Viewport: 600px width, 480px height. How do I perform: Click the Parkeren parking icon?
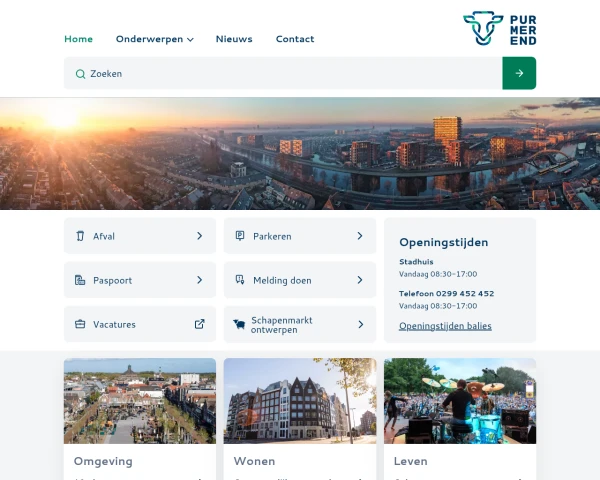pyautogui.click(x=240, y=236)
